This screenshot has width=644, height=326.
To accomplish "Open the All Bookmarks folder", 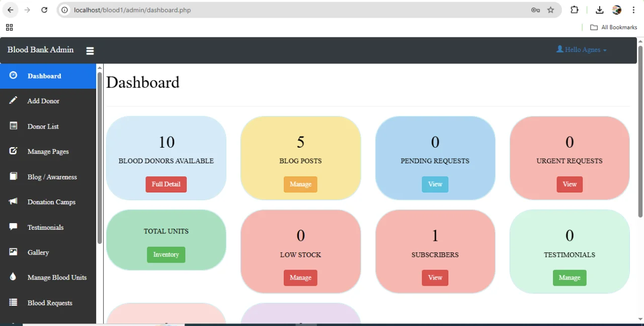I will [613, 27].
